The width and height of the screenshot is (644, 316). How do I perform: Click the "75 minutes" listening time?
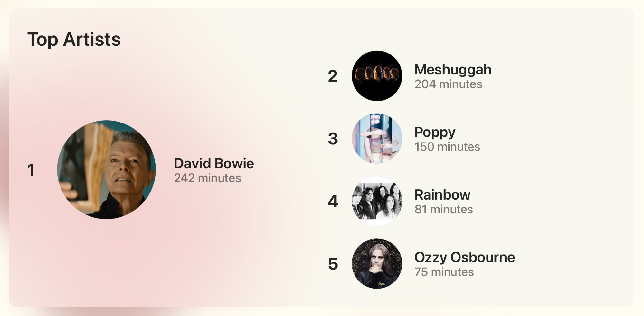(444, 272)
